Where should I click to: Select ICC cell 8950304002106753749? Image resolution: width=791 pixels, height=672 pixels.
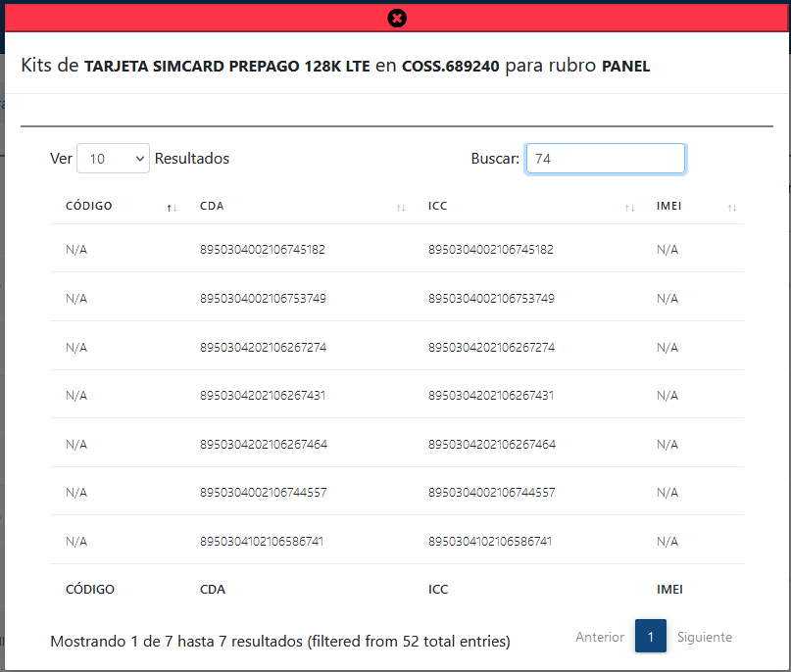coord(491,298)
